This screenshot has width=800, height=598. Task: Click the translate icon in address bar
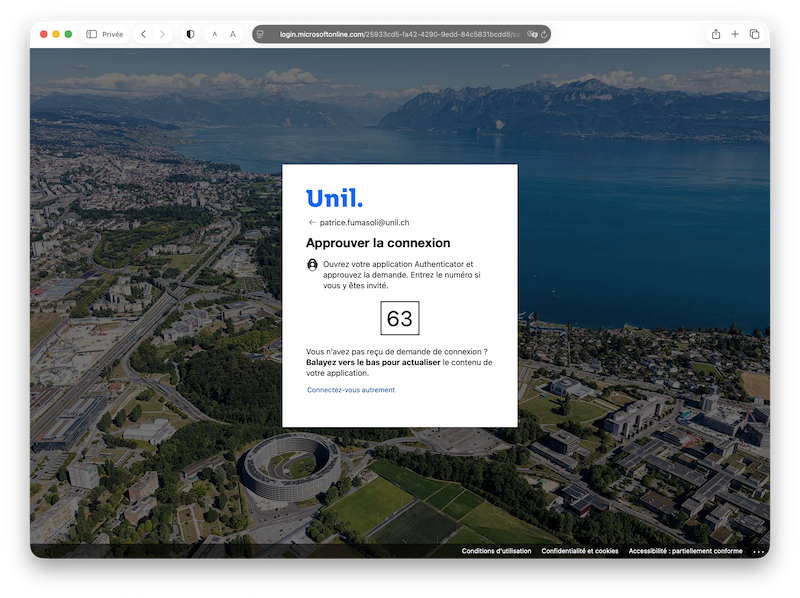532,34
